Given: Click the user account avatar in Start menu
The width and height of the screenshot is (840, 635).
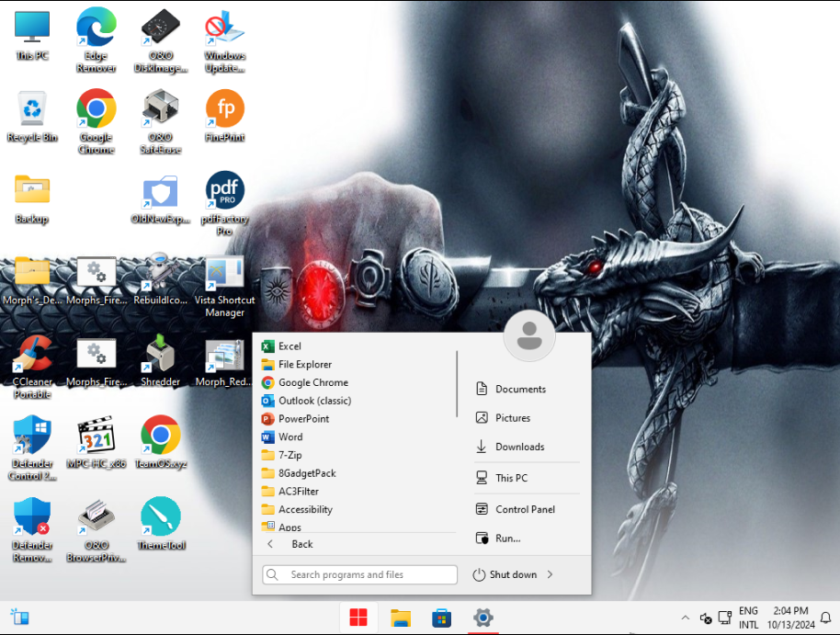Looking at the screenshot, I should point(529,335).
